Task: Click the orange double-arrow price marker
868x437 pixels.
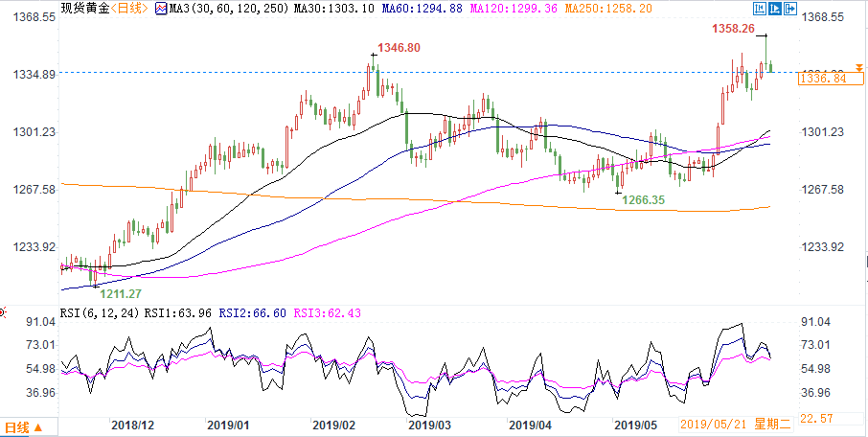Action: pyautogui.click(x=858, y=68)
